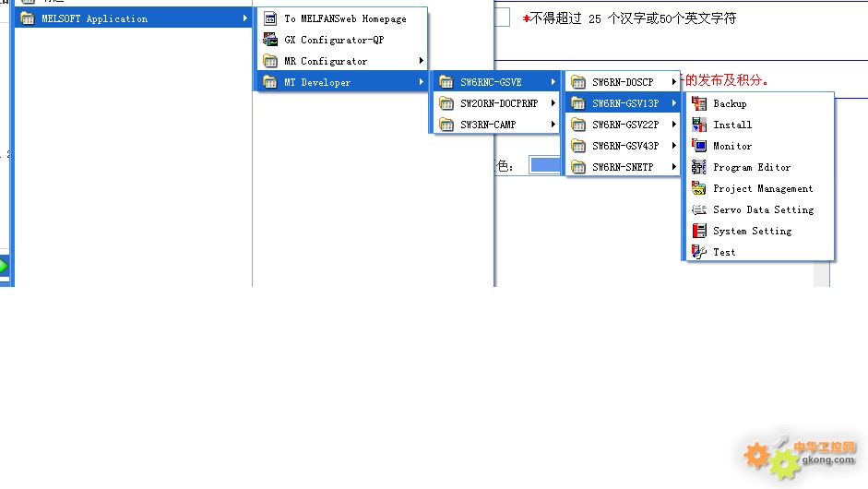Viewport: 868px width, 489px height.
Task: Click the Servo Data Setting icon
Action: (698, 209)
